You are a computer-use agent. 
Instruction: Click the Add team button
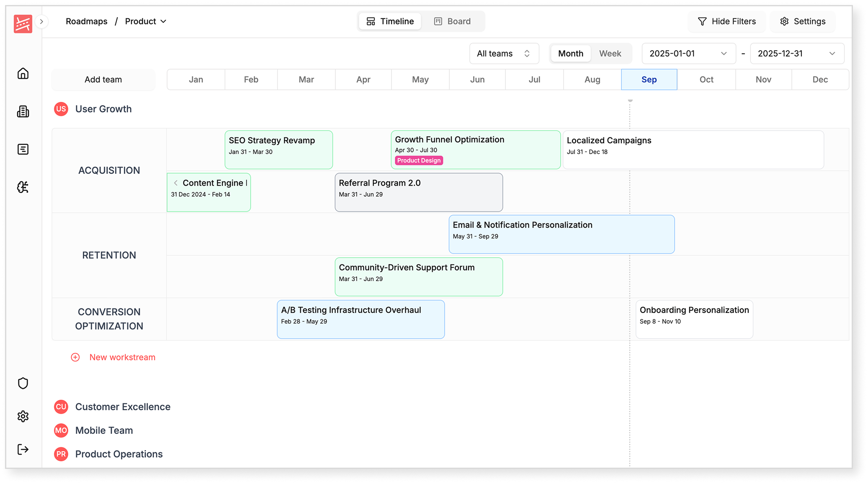click(103, 79)
